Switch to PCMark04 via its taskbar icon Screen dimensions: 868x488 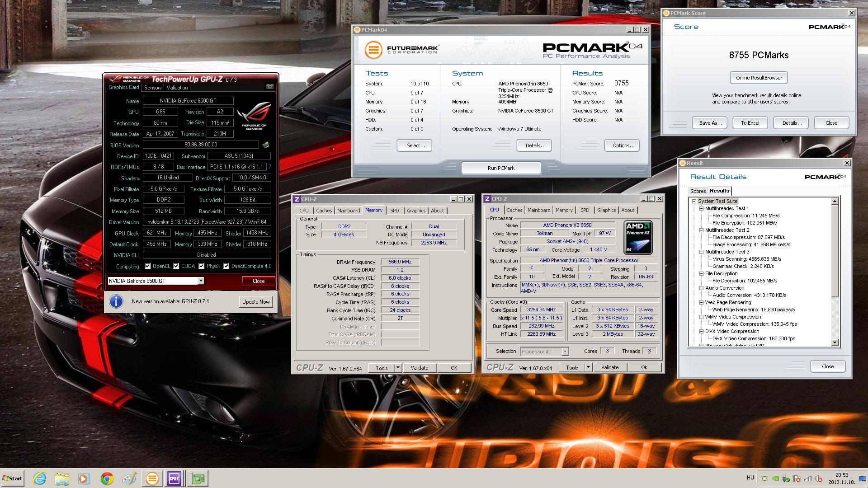[152, 479]
